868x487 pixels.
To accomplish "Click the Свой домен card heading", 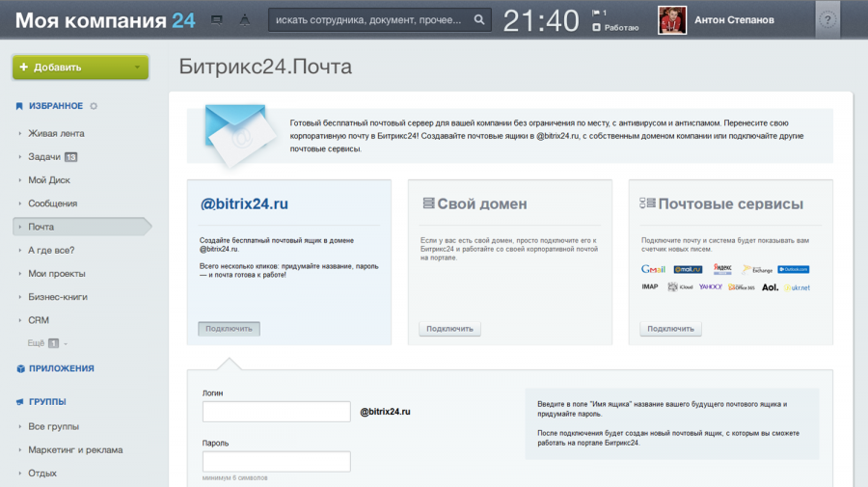I will pos(482,203).
